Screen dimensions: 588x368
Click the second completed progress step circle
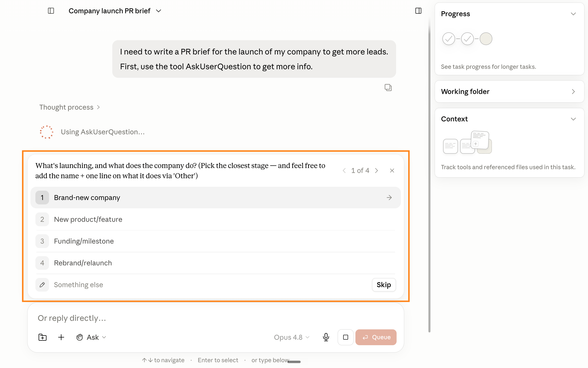(467, 39)
